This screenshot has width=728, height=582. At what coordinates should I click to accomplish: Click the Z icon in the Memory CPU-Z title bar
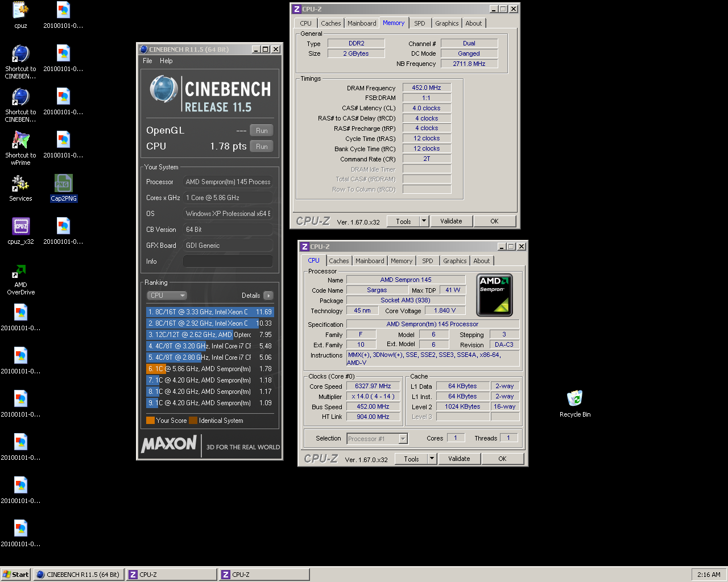296,9
